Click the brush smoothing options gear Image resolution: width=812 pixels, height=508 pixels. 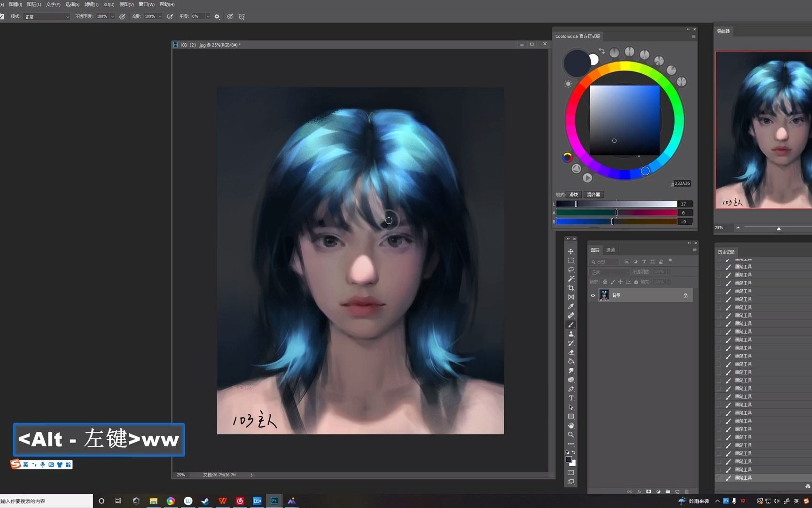217,16
